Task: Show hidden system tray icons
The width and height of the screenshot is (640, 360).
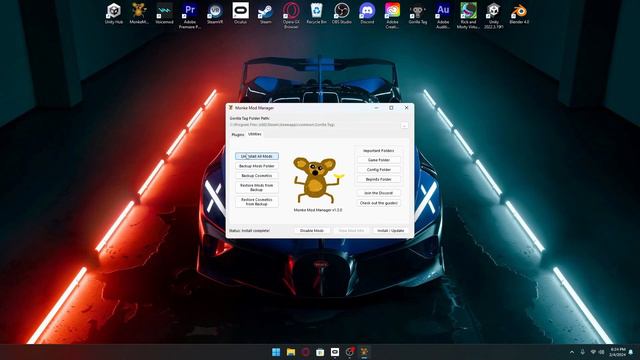Action: pos(572,352)
